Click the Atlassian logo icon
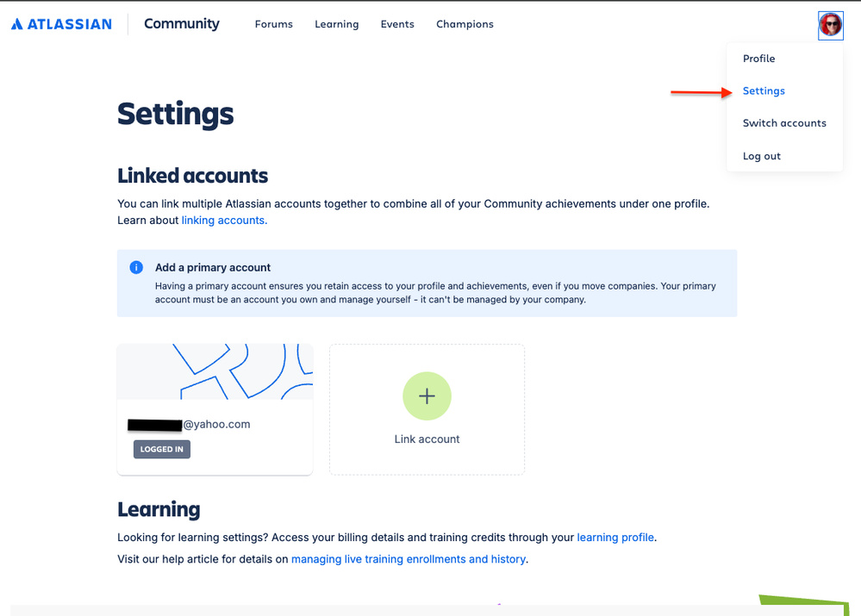 pos(17,24)
